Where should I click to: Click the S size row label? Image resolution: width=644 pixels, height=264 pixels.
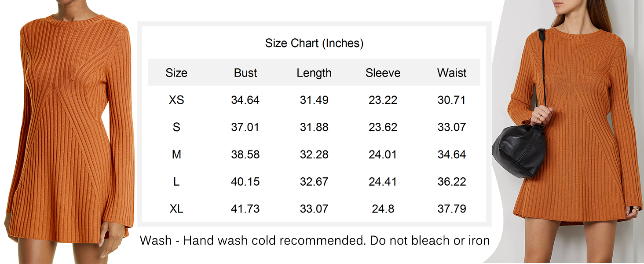pyautogui.click(x=176, y=128)
